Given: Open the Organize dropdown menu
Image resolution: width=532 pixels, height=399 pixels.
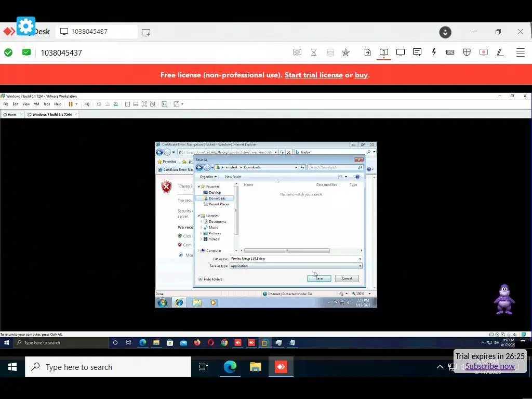Looking at the screenshot, I should [x=208, y=177].
